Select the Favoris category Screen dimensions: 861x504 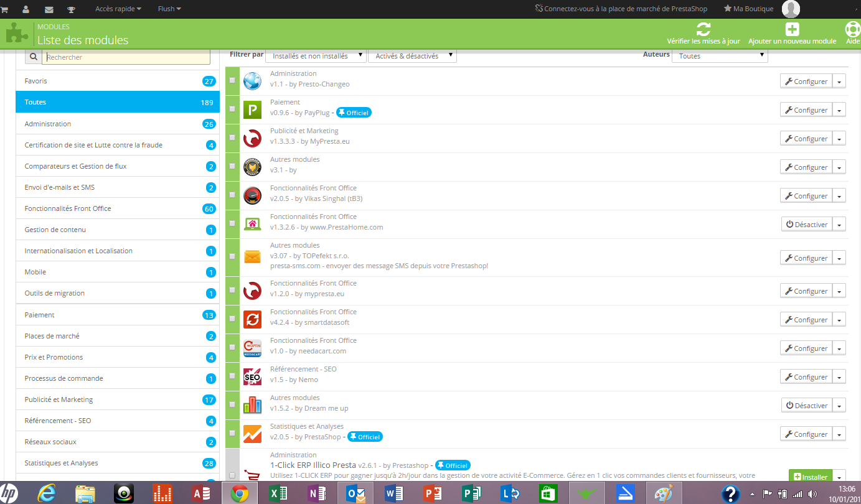tap(117, 81)
